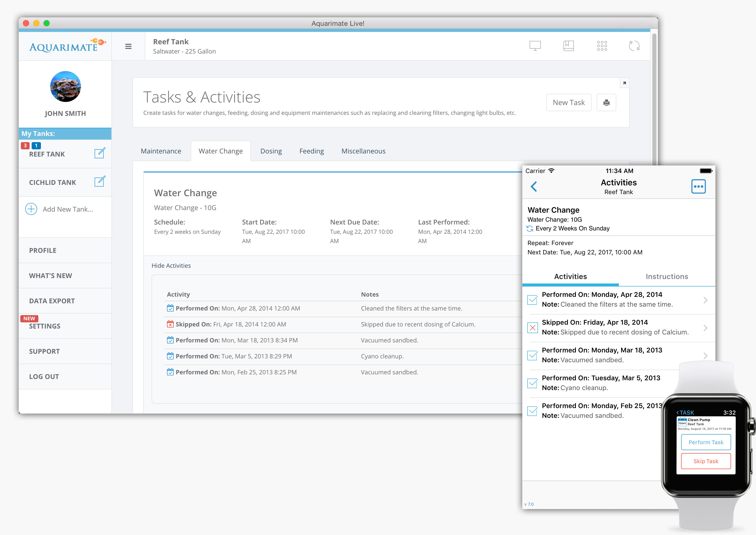The width and height of the screenshot is (756, 535).
Task: Select the Dosing tab
Action: pos(271,151)
